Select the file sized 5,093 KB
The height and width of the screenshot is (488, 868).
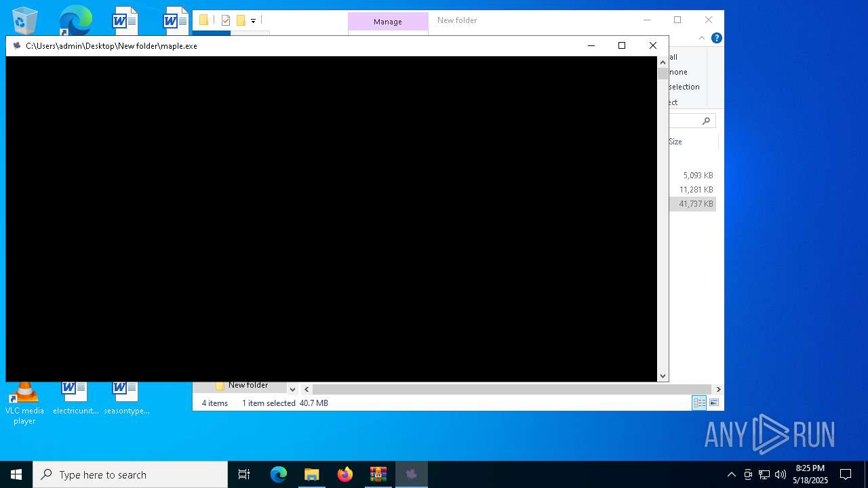point(698,175)
